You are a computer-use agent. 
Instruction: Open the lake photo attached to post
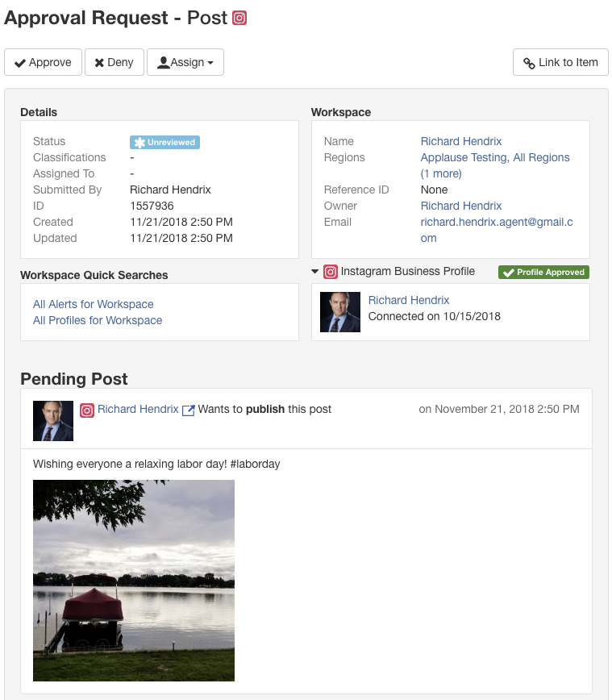[134, 581]
